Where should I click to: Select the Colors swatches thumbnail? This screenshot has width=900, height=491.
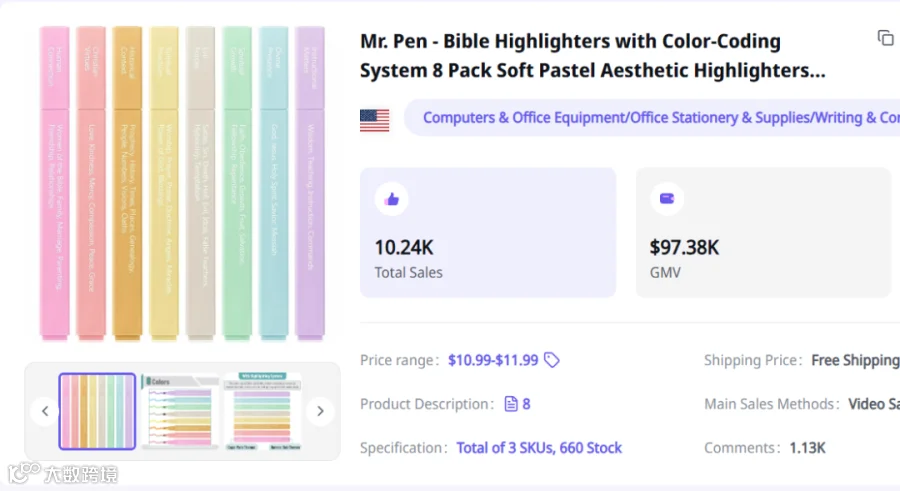[x=179, y=411]
